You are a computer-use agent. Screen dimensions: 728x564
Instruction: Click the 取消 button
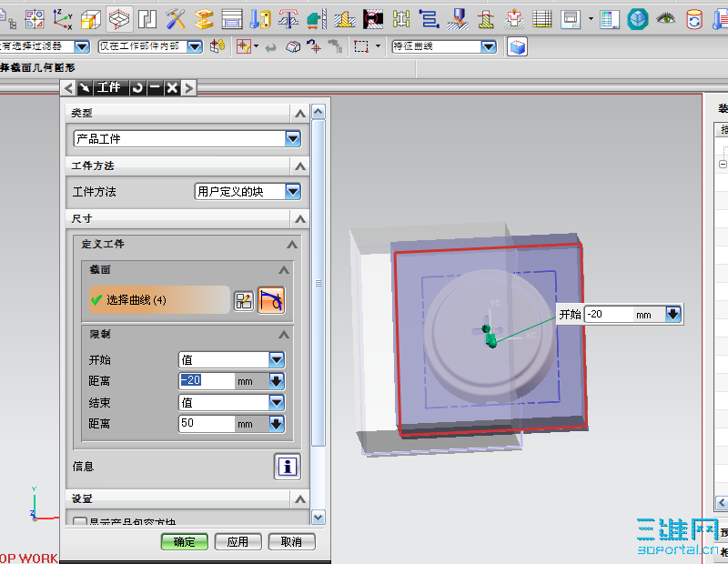[291, 542]
